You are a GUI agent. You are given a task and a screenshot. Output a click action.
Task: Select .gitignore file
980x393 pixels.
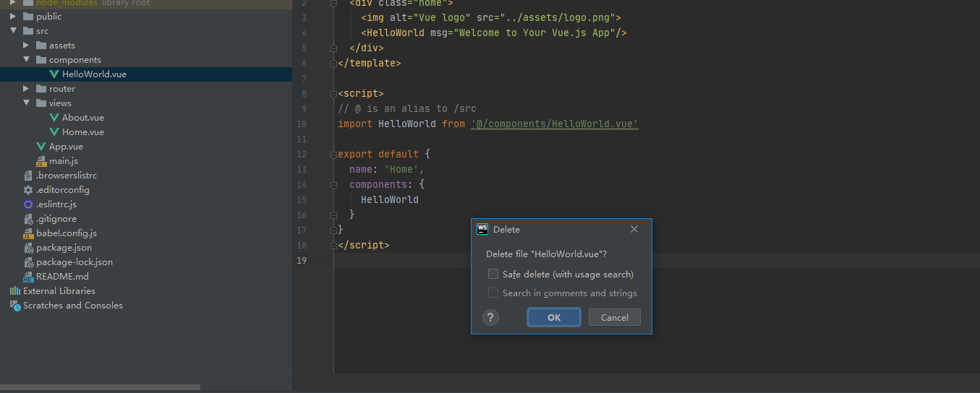[x=56, y=218]
